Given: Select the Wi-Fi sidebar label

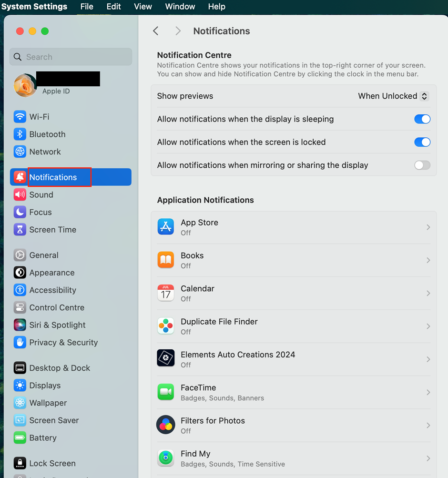Looking at the screenshot, I should [39, 117].
